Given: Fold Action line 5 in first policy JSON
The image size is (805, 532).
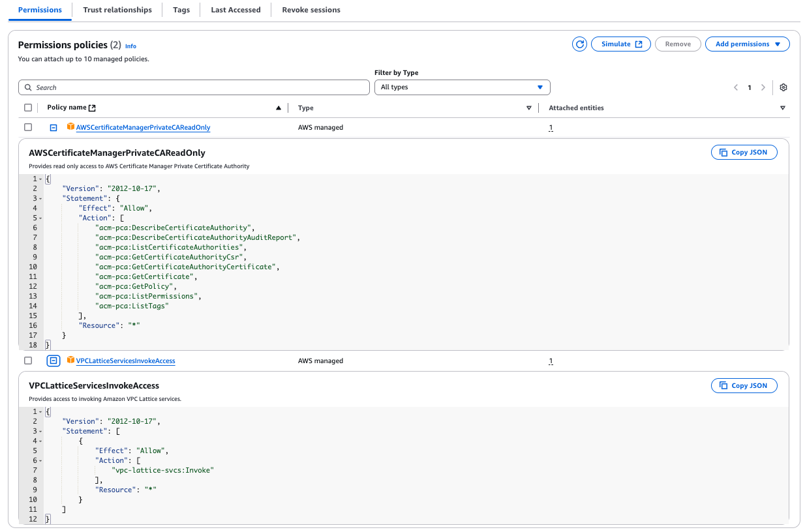Looking at the screenshot, I should 40,218.
